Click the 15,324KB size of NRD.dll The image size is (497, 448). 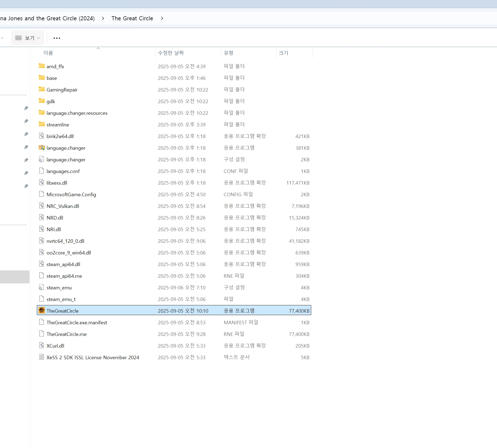299,218
